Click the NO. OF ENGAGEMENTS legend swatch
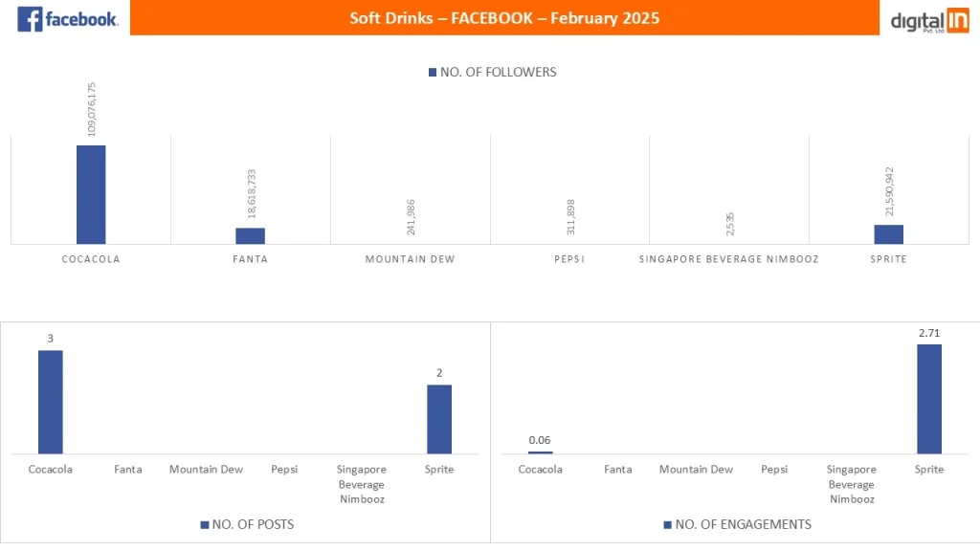The width and height of the screenshot is (980, 551). tap(666, 524)
